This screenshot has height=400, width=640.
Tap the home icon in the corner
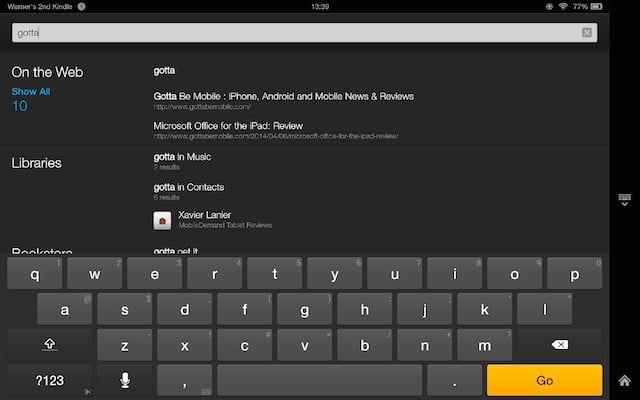tap(625, 380)
